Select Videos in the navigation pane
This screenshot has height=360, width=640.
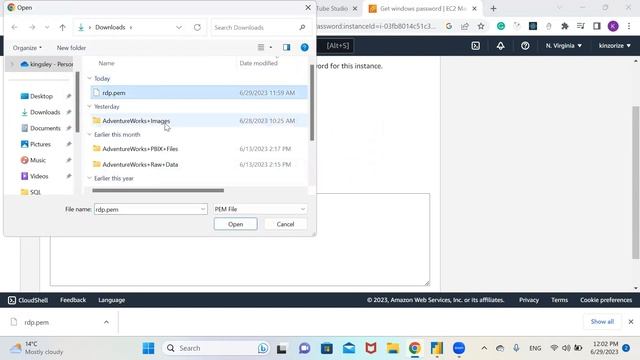pos(39,176)
